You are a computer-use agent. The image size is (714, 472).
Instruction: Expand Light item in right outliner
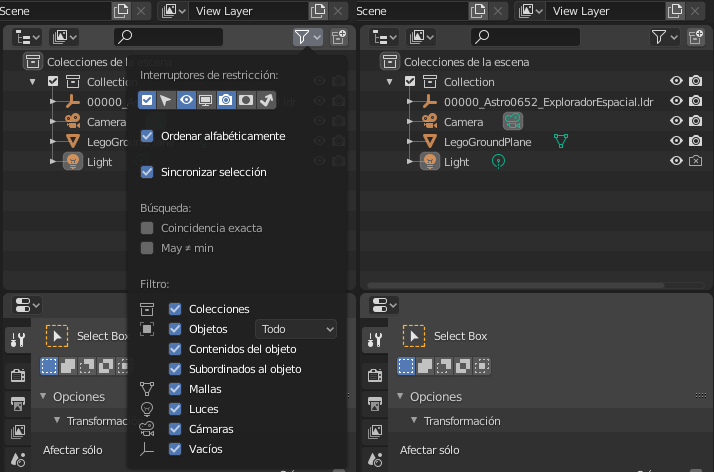tap(410, 162)
